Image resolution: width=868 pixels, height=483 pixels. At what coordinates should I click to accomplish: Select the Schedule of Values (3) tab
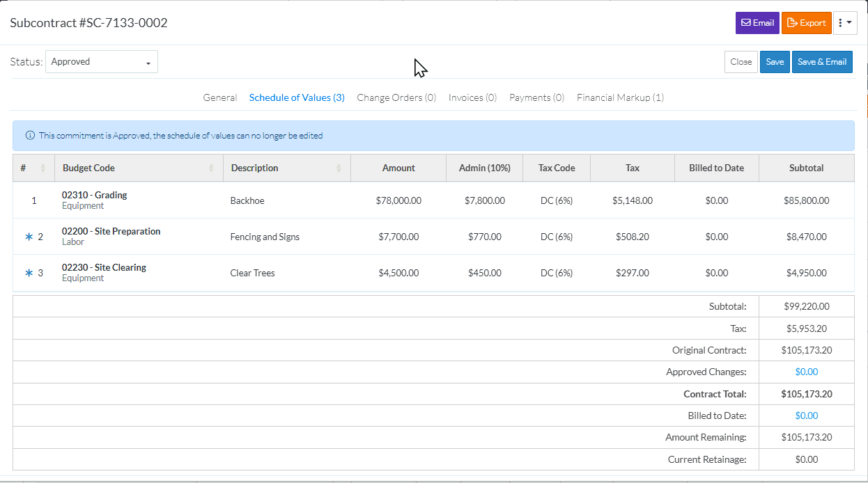click(x=297, y=98)
